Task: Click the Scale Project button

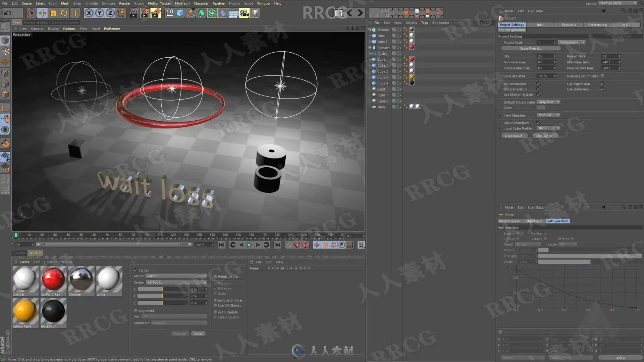Action: point(531,49)
